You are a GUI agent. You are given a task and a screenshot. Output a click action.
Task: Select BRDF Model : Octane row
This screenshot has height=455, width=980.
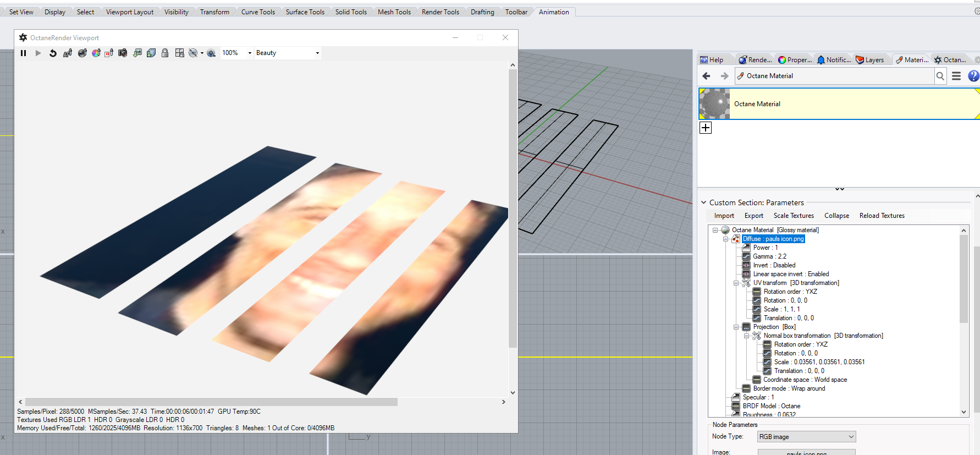[772, 406]
